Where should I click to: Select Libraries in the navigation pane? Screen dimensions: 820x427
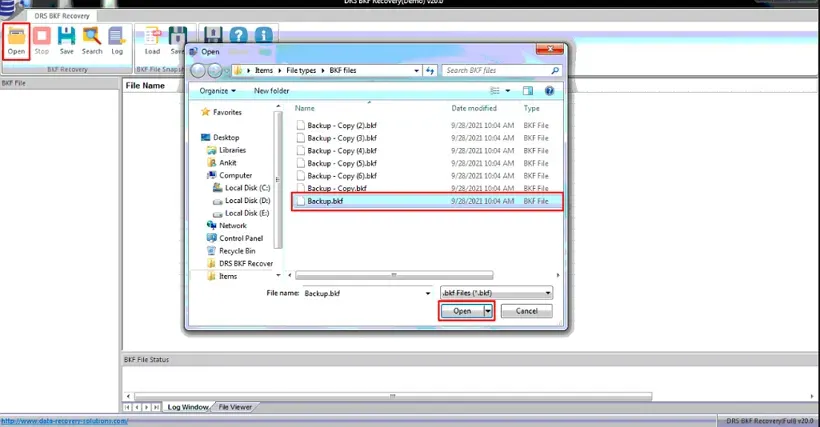(226, 150)
